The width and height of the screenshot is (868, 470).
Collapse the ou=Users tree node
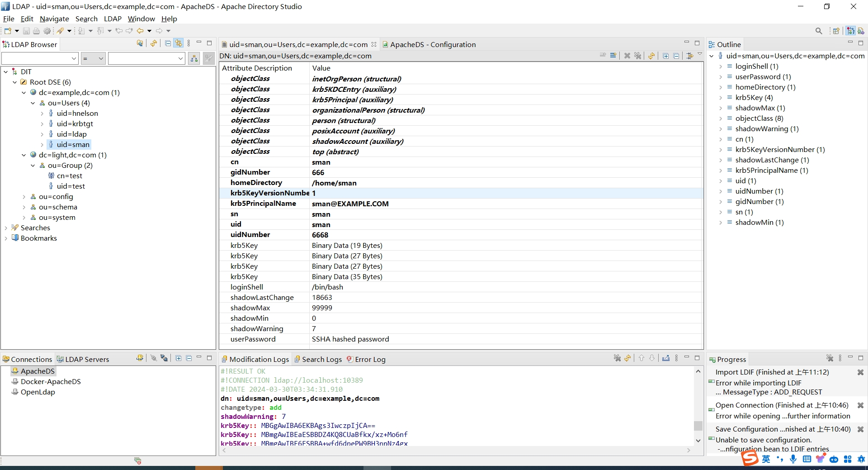[33, 103]
